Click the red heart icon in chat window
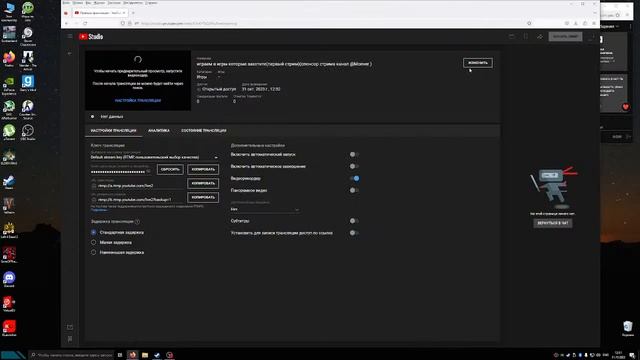 coord(626,107)
